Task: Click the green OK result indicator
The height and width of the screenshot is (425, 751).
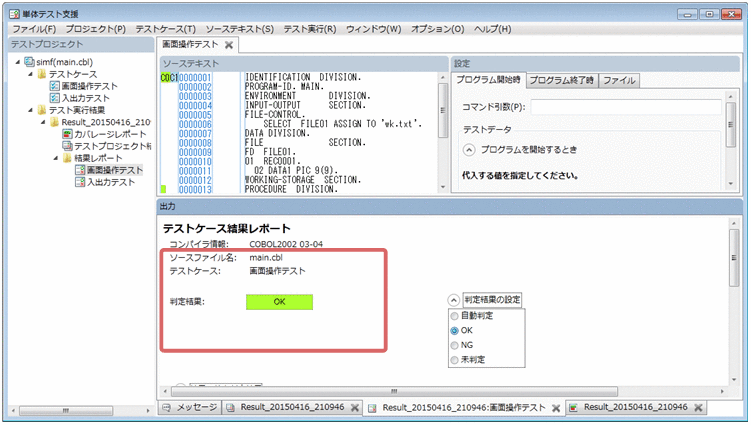Action: (x=279, y=302)
